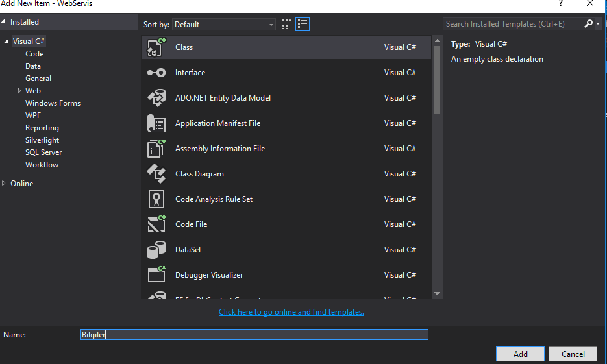Click the Add button
This screenshot has width=607, height=364.
[520, 354]
